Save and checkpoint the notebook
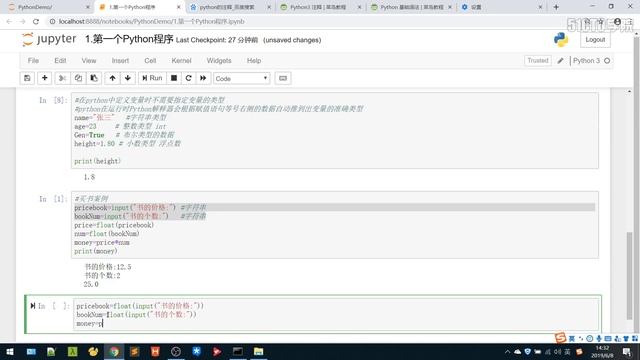The width and height of the screenshot is (640, 360). tap(27, 78)
